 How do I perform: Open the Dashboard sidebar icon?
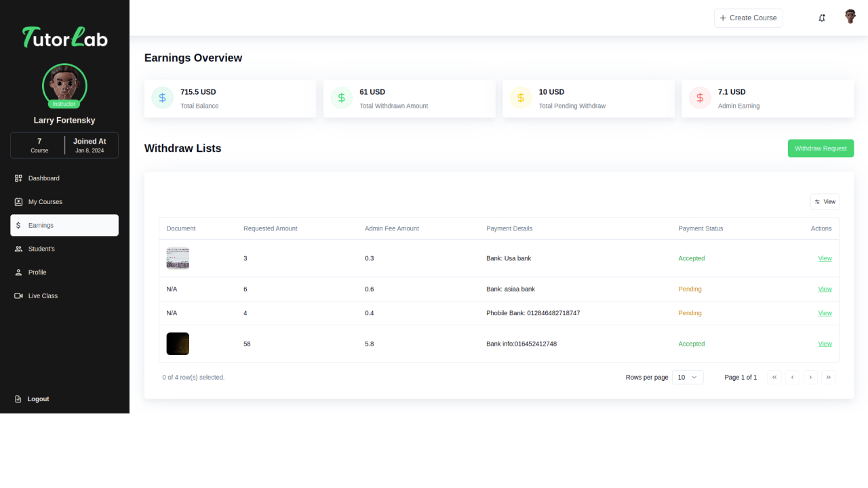pyautogui.click(x=17, y=178)
